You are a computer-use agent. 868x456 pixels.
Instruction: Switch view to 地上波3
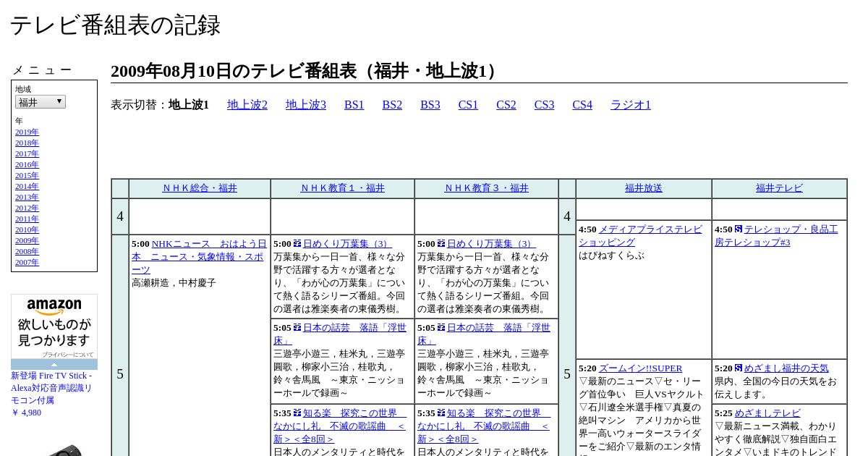[x=306, y=105]
